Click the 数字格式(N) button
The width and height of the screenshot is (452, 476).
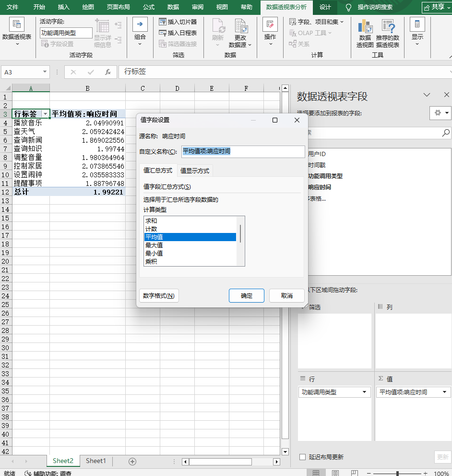[x=159, y=296]
